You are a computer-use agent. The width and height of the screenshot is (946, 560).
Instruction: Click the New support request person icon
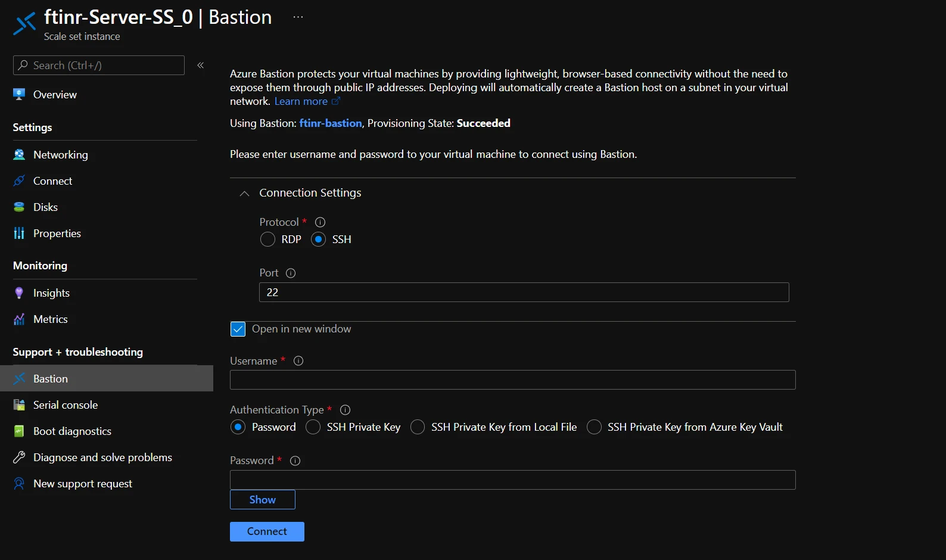coord(19,483)
